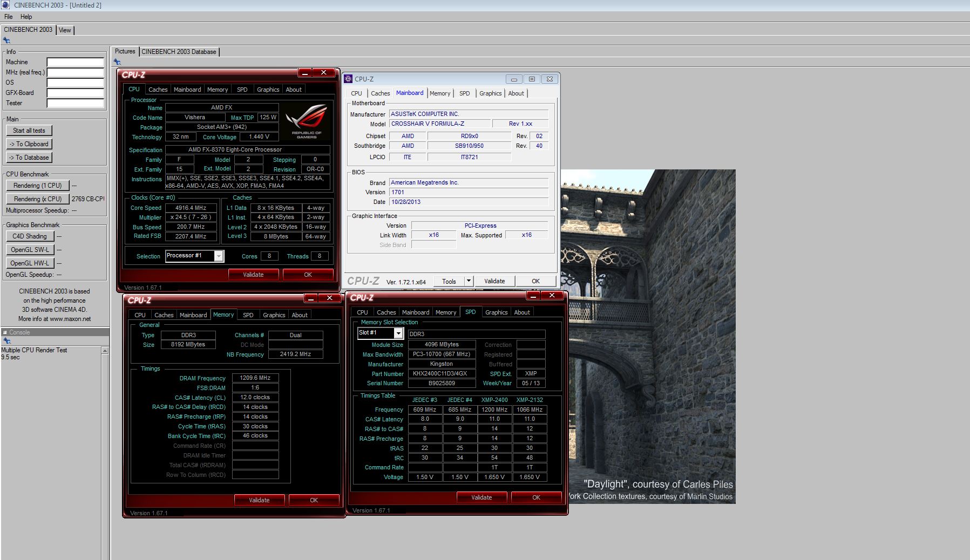This screenshot has width=970, height=560.
Task: Select the Pictures tab
Action: point(125,51)
